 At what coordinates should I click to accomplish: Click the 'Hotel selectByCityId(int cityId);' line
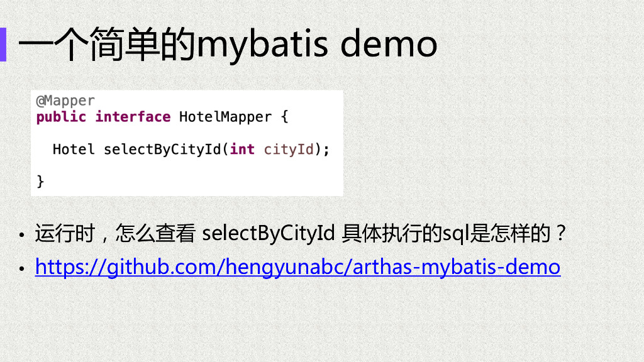point(191,150)
